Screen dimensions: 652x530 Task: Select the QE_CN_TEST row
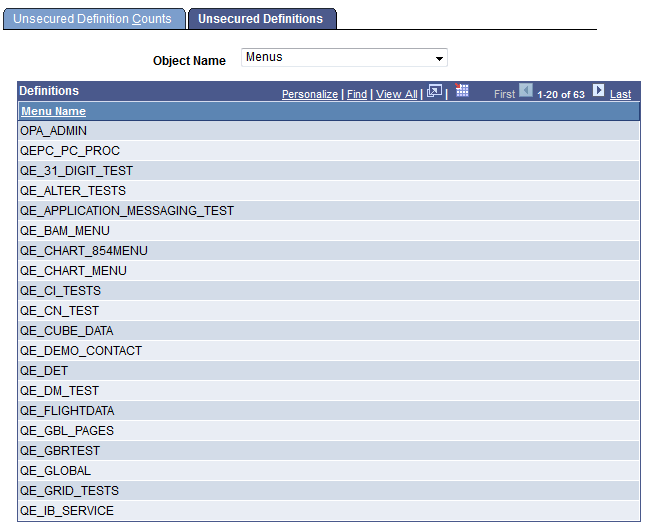click(x=328, y=311)
